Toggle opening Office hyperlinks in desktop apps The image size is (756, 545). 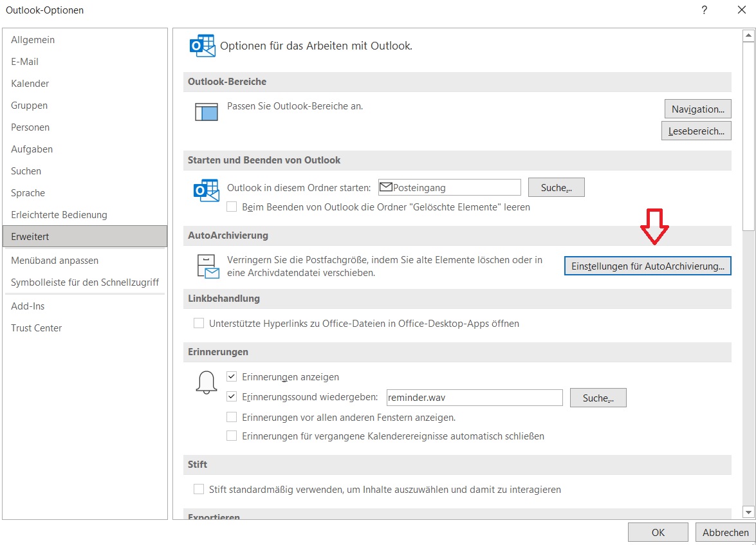coord(199,323)
